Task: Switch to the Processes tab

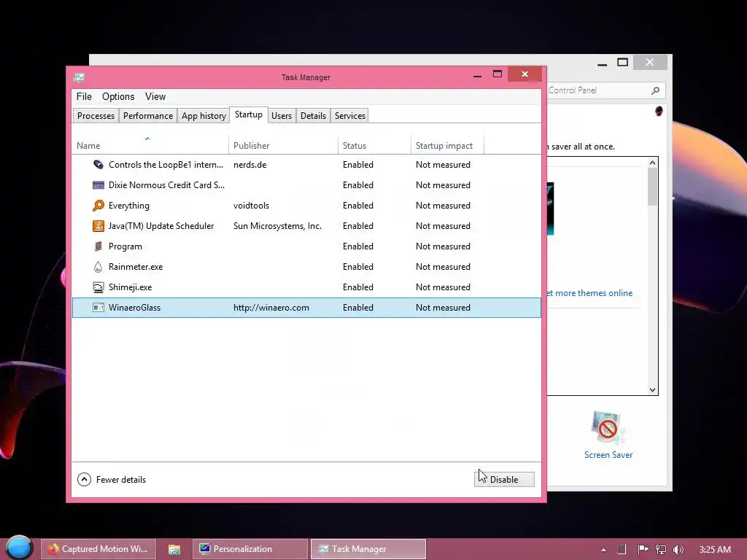Action: point(96,116)
